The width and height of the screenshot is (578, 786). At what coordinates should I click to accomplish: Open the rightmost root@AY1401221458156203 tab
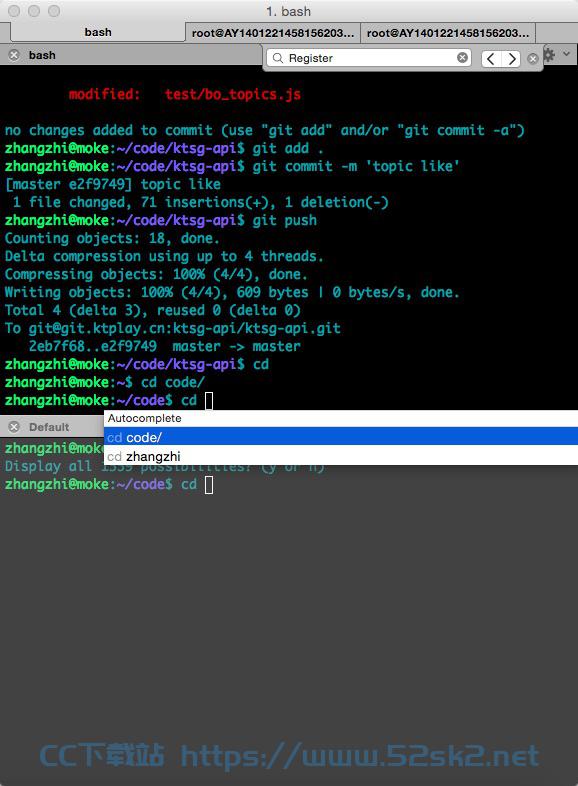pos(448,33)
